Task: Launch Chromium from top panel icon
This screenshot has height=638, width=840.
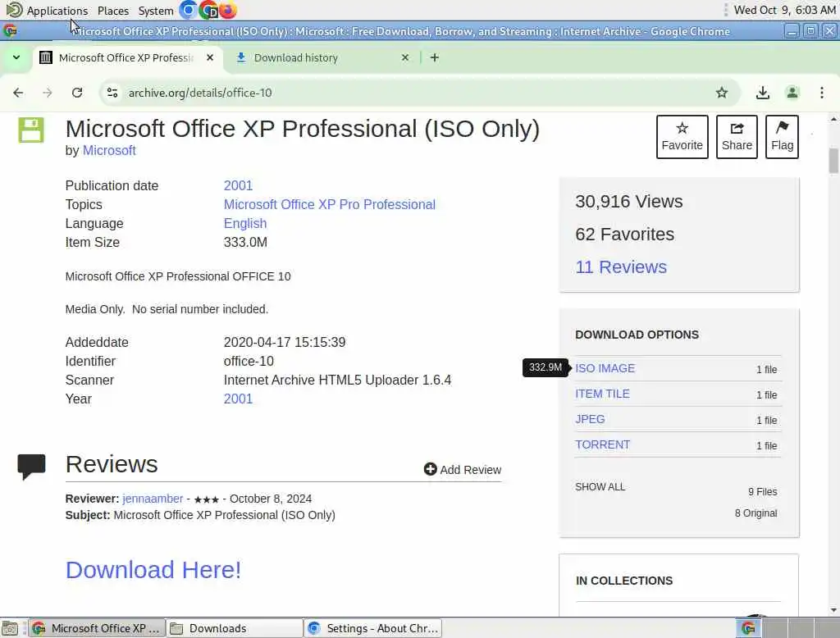Action: (x=188, y=10)
